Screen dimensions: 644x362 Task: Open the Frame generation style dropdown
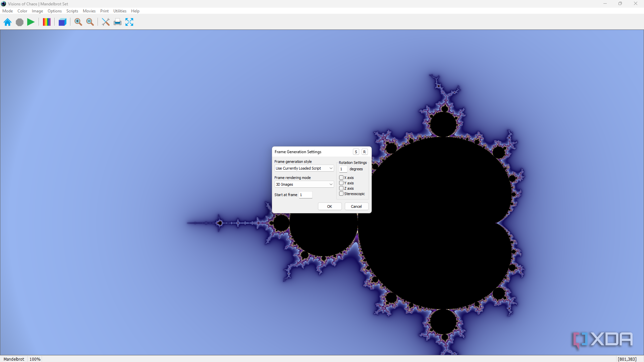[x=304, y=168]
